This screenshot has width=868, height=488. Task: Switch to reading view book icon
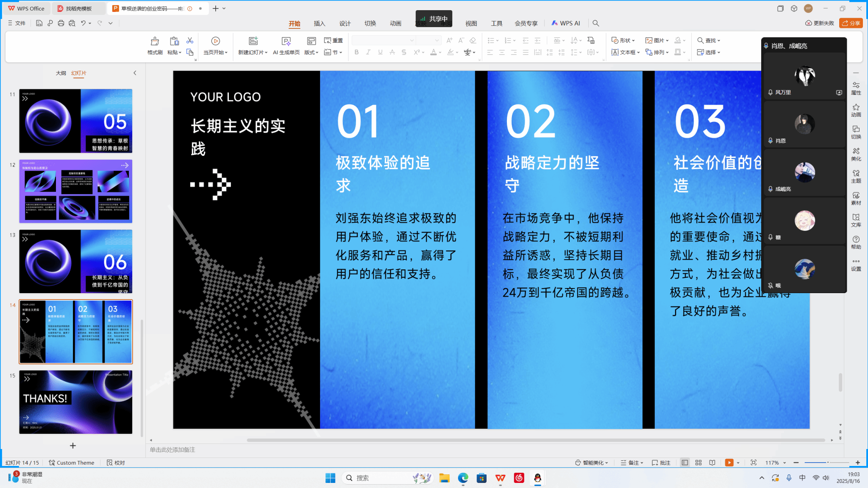point(712,463)
